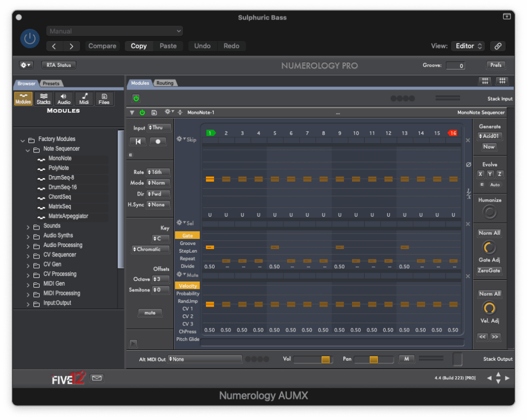
Task: Open the Mute row gear menu
Action: point(181,274)
